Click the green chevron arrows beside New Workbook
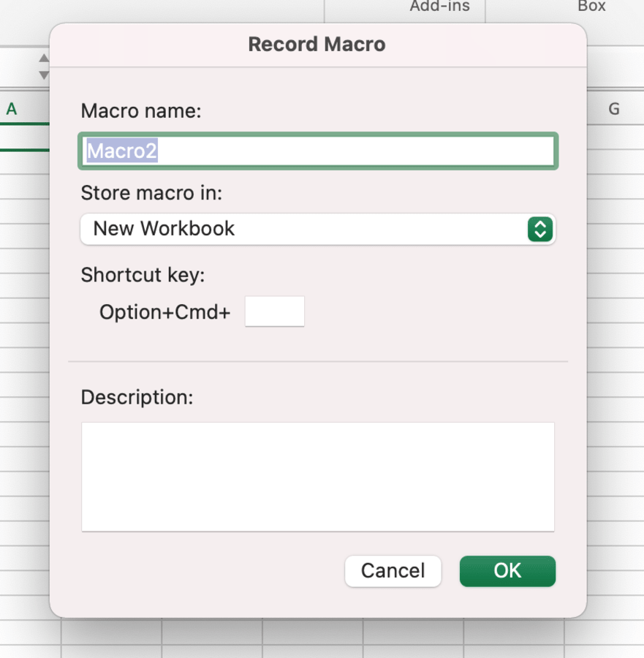Screen dimensions: 644x658 click(539, 229)
